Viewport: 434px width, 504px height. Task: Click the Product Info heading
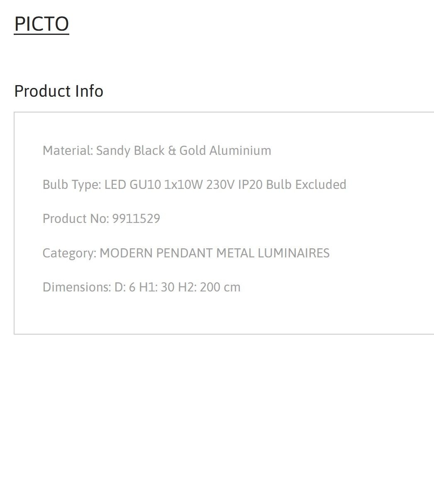[59, 91]
